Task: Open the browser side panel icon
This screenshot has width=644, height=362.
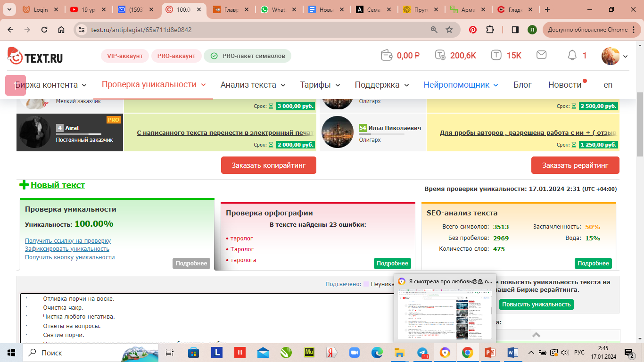Action: pos(515,30)
